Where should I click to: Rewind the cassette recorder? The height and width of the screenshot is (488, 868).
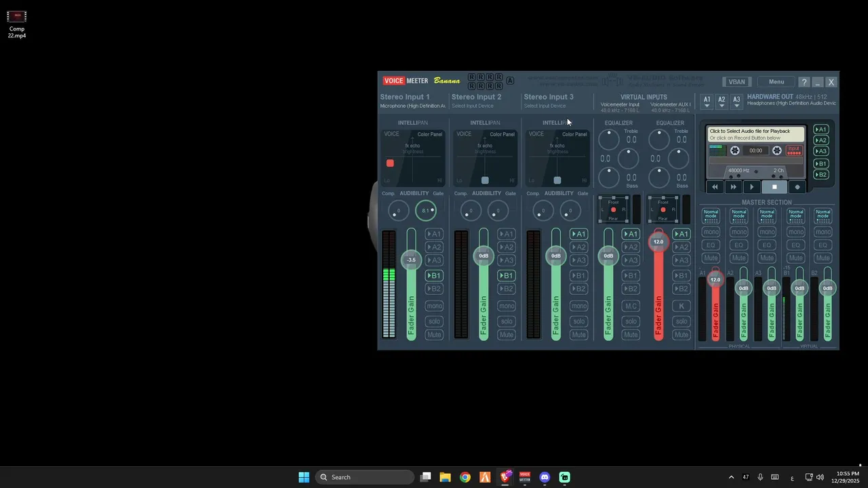tap(715, 187)
